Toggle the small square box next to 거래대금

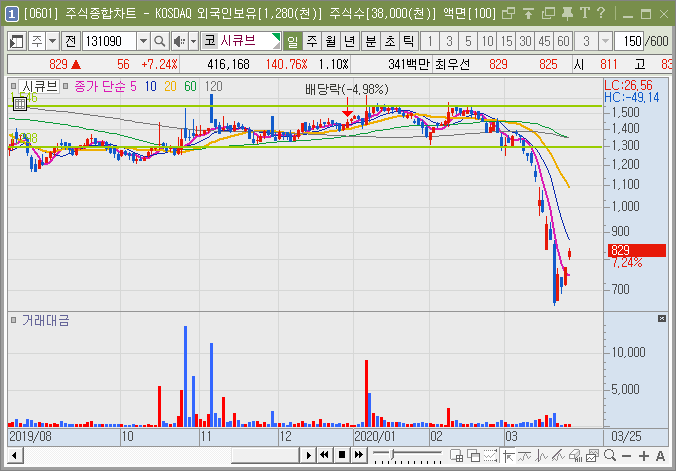[x=14, y=320]
